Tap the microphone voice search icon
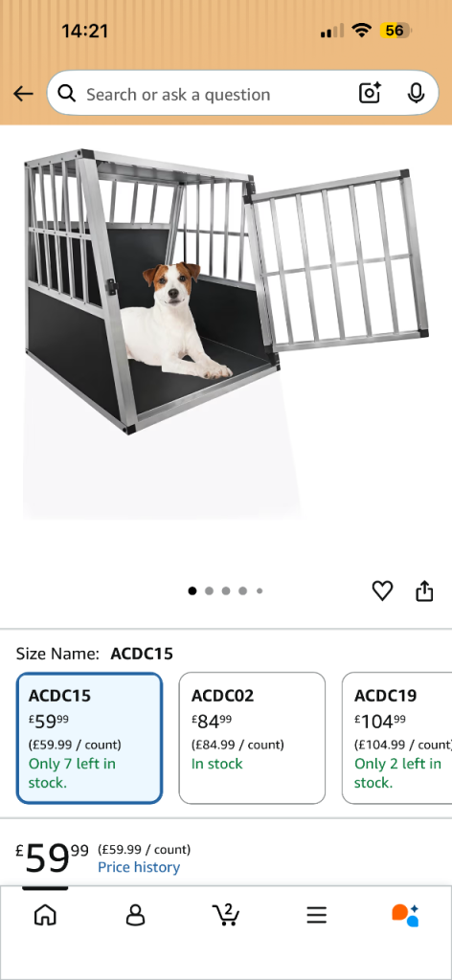The width and height of the screenshot is (452, 980). pyautogui.click(x=416, y=93)
